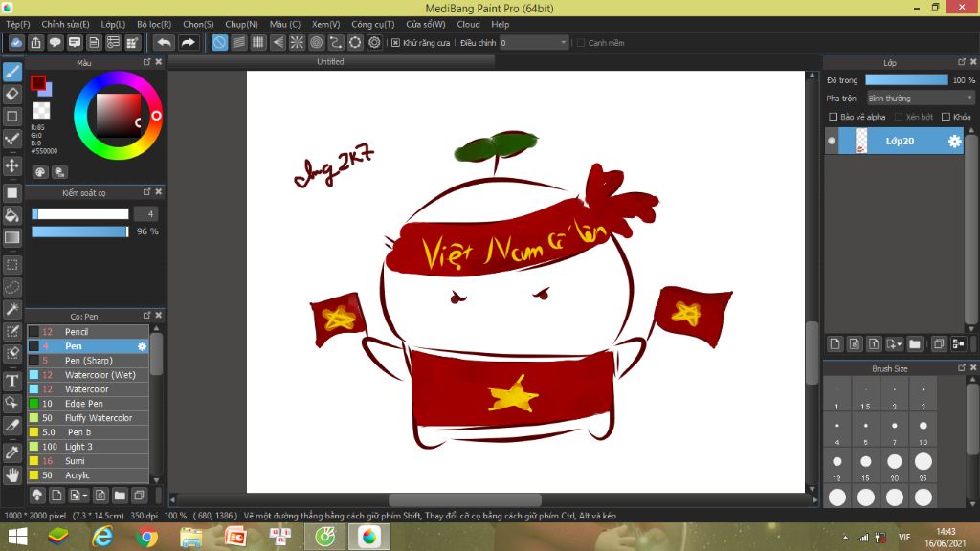Open Pen brush settings gear
Viewport: 980px width, 551px height.
(142, 346)
